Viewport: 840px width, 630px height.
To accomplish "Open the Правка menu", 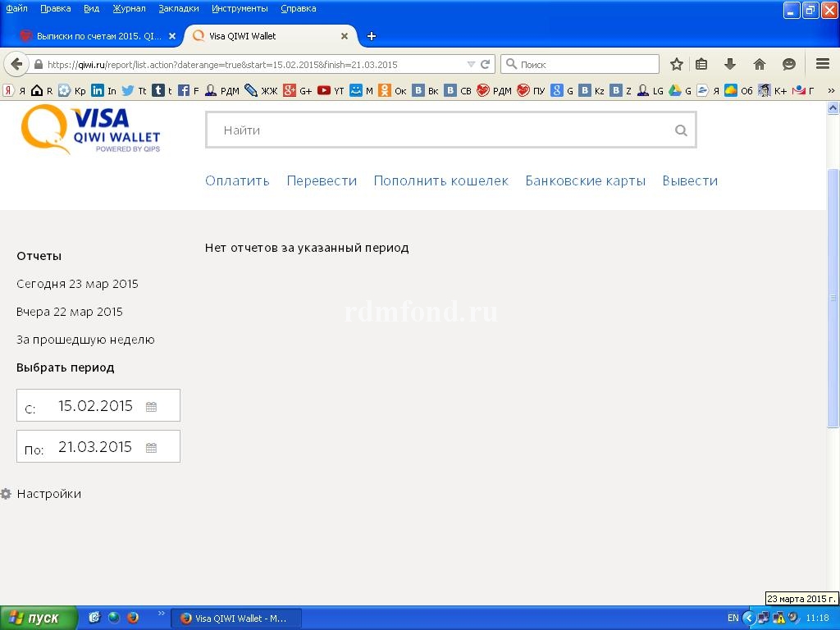I will click(x=55, y=8).
